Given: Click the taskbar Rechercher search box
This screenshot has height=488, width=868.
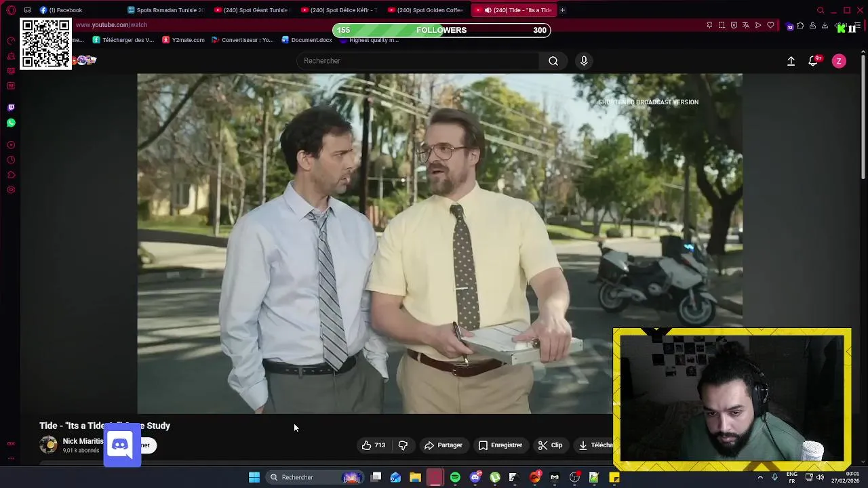Looking at the screenshot, I should pyautogui.click(x=315, y=477).
